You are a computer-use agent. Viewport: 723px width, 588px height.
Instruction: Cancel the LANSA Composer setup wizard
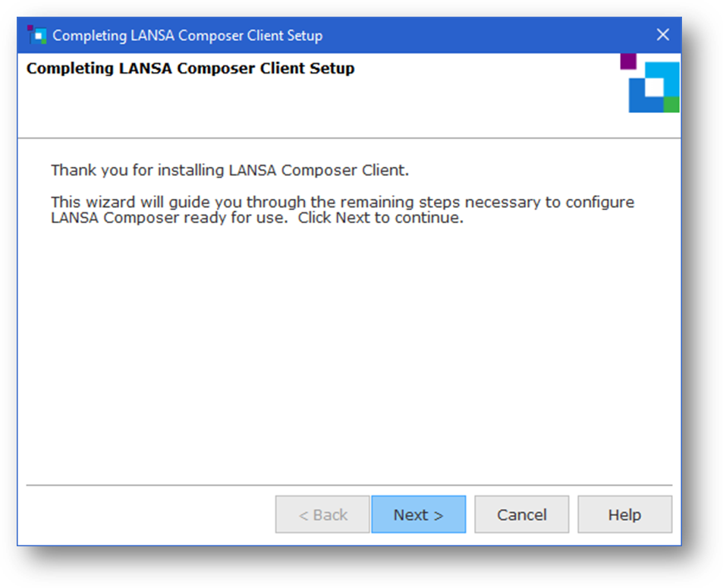click(521, 514)
